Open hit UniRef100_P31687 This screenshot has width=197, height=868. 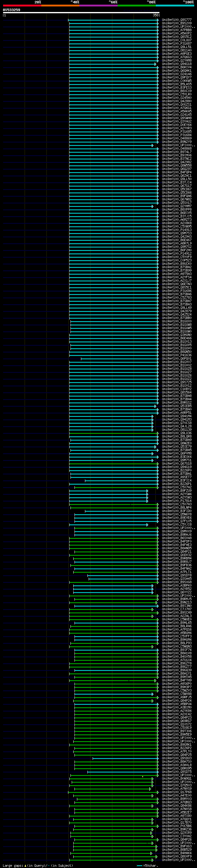(x=177, y=43)
